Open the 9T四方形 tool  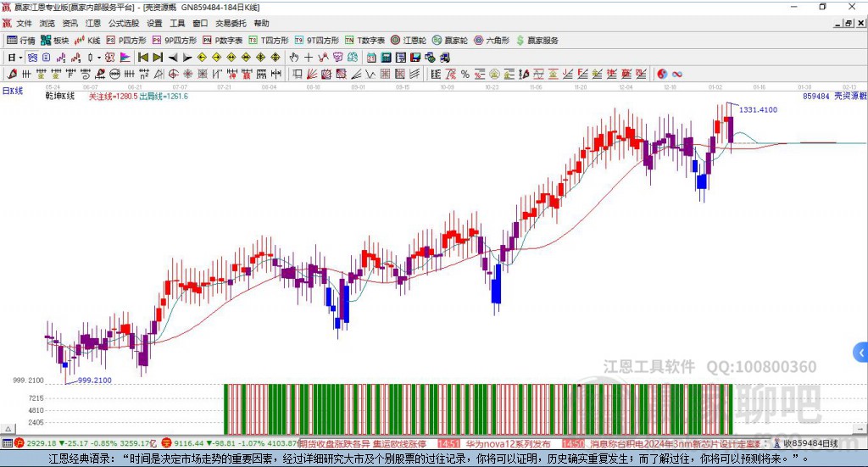click(317, 41)
